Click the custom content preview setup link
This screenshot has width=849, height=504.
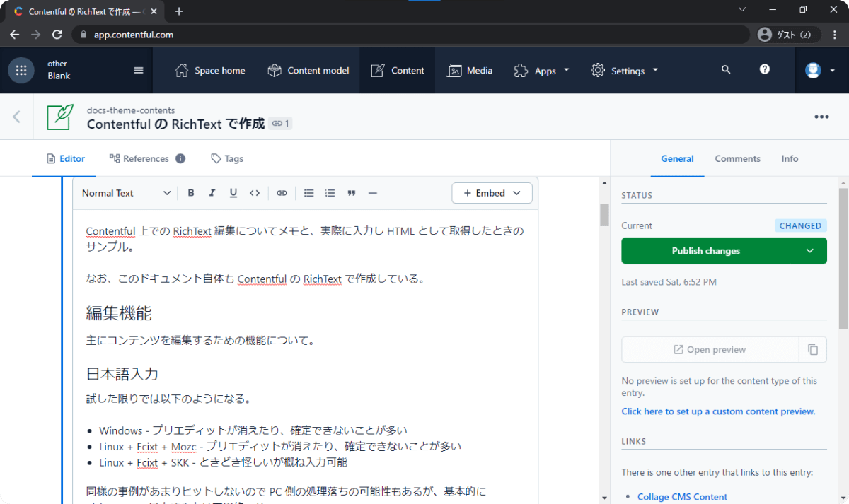point(718,411)
